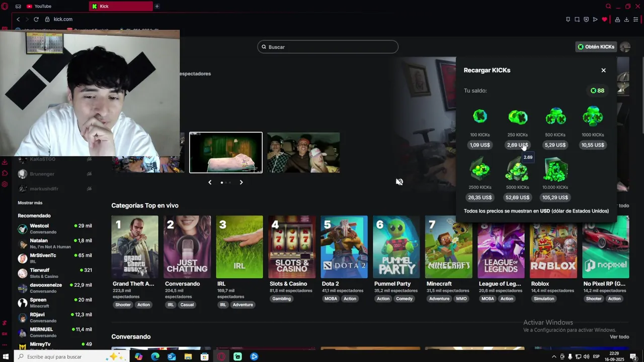Focus the Buscar search field
Viewport: 644px width, 362px height.
[328, 47]
